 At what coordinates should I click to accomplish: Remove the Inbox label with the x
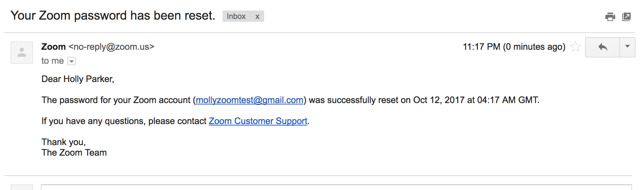257,16
